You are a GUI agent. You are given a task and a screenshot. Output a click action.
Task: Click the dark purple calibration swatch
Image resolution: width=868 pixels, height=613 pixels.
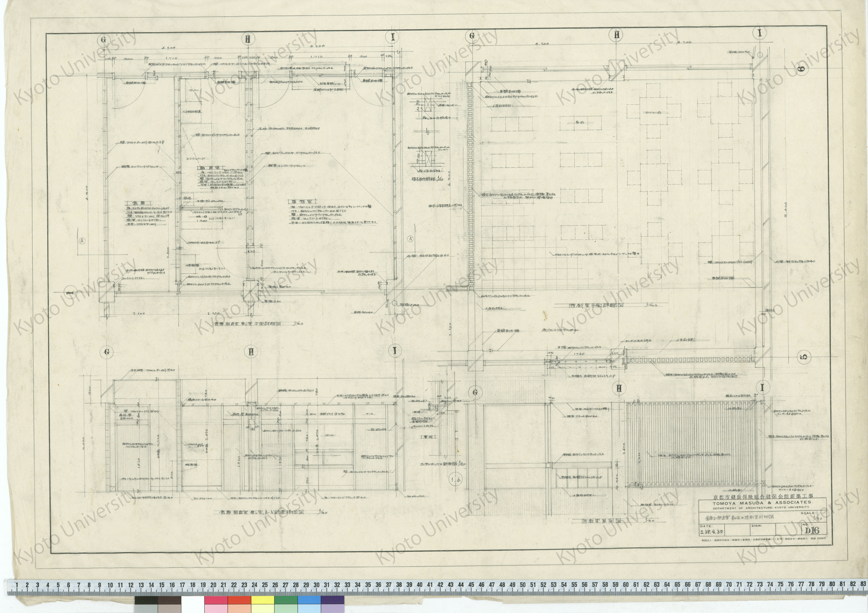(333, 600)
